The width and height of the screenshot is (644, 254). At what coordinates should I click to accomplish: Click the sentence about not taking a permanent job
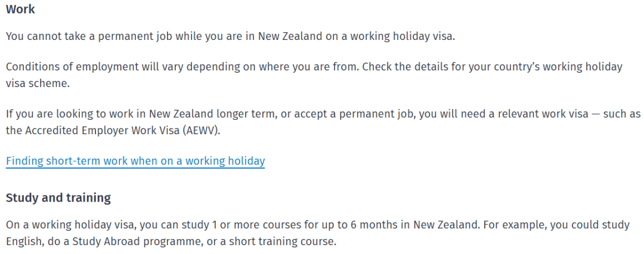230,36
